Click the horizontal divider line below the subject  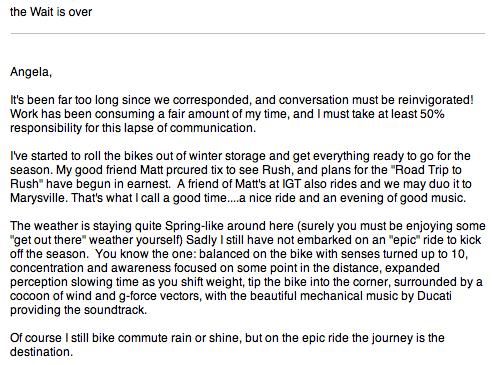coord(247,33)
